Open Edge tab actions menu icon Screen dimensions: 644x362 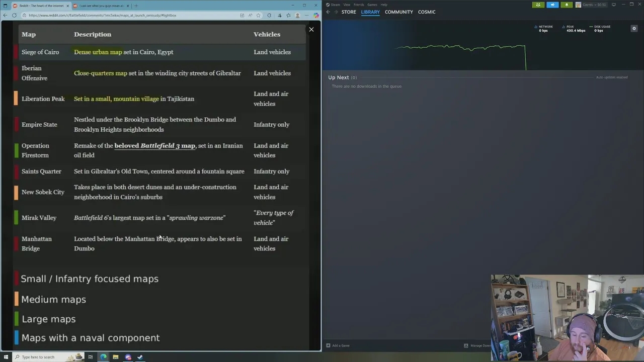click(x=5, y=6)
